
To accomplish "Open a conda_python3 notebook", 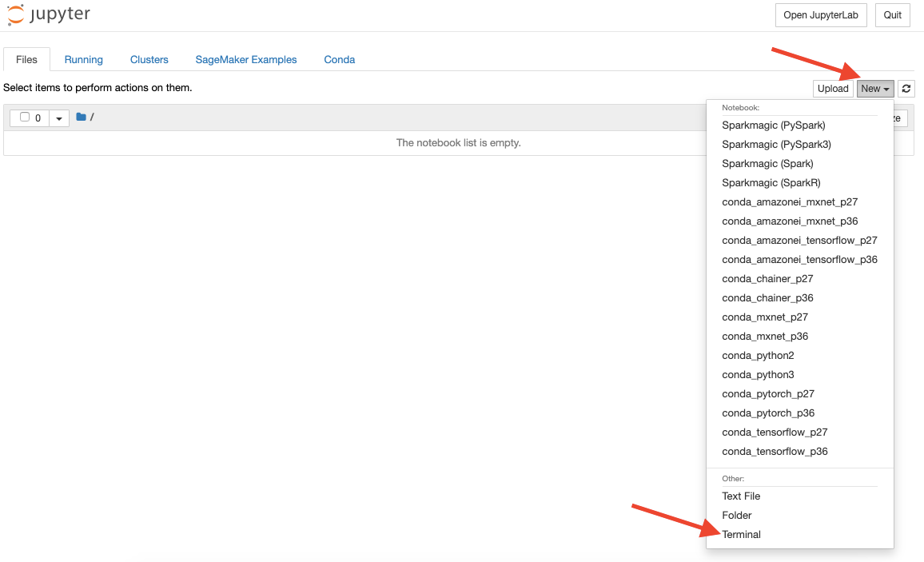I will coord(758,374).
